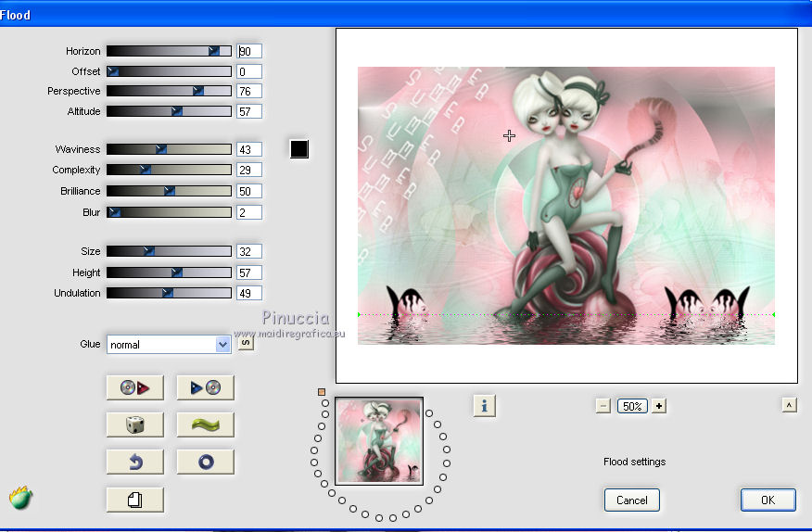
Task: Click the Brilliance value field showing 50
Action: tap(249, 191)
